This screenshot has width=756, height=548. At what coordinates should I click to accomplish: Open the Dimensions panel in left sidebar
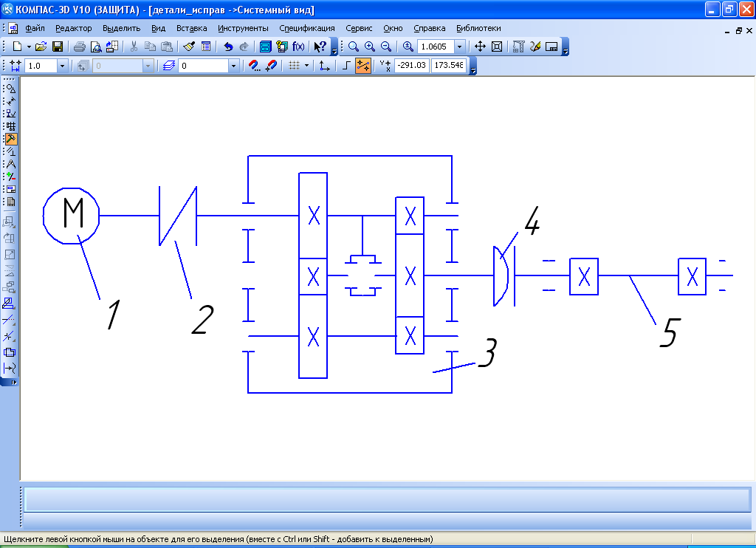click(x=11, y=101)
